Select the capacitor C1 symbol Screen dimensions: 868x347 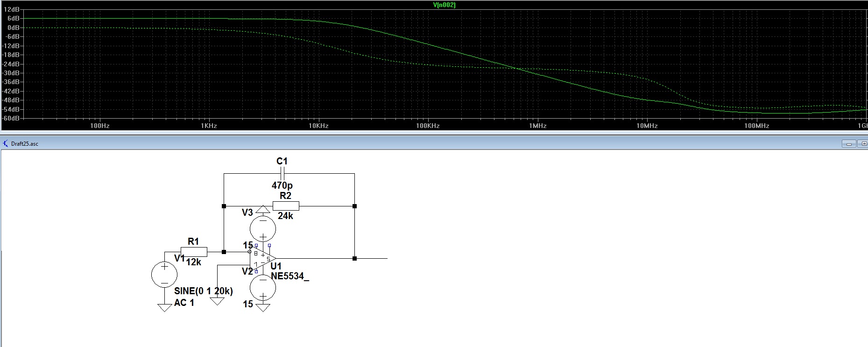(282, 173)
